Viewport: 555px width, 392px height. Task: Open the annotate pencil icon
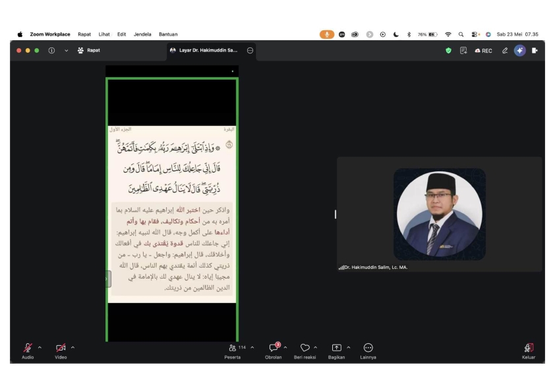pyautogui.click(x=505, y=51)
